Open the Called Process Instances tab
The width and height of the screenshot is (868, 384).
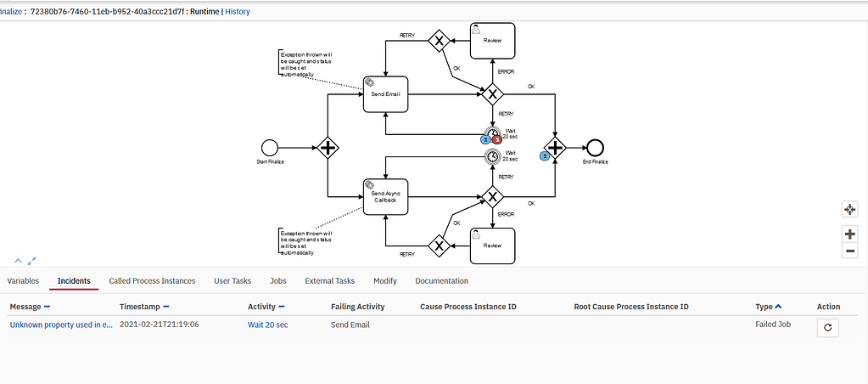(x=152, y=280)
